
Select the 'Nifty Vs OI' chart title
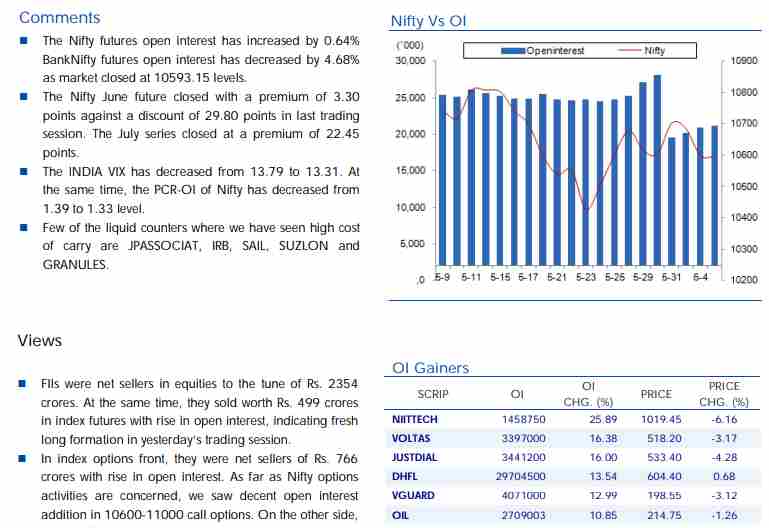pos(428,22)
